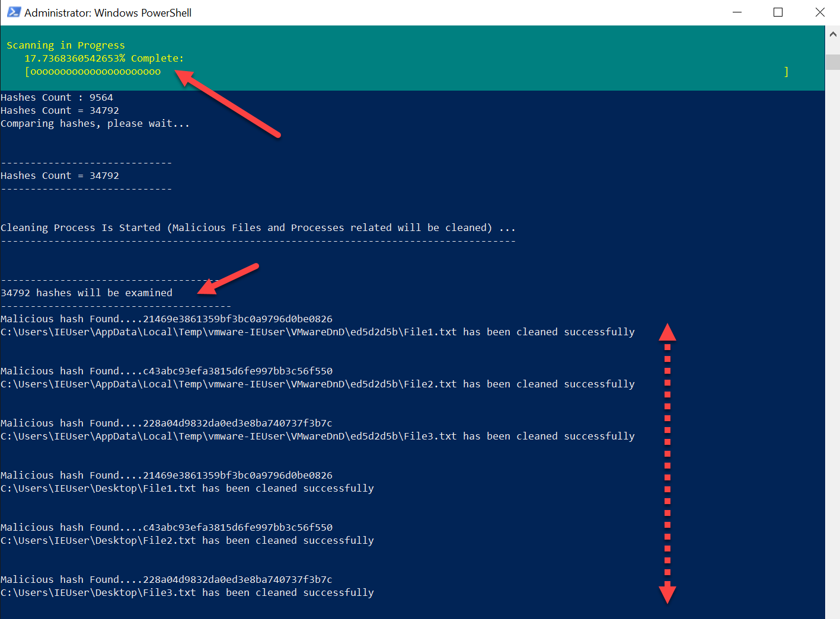Image resolution: width=840 pixels, height=619 pixels.
Task: Click the Desktop\File3.txt cleaned line
Action: click(187, 592)
